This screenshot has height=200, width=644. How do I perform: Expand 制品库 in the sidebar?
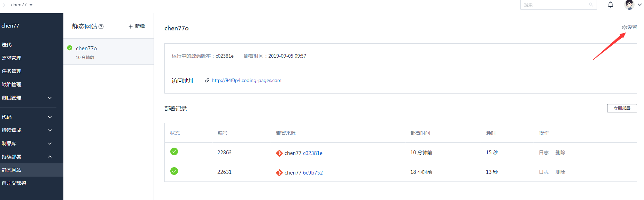50,143
